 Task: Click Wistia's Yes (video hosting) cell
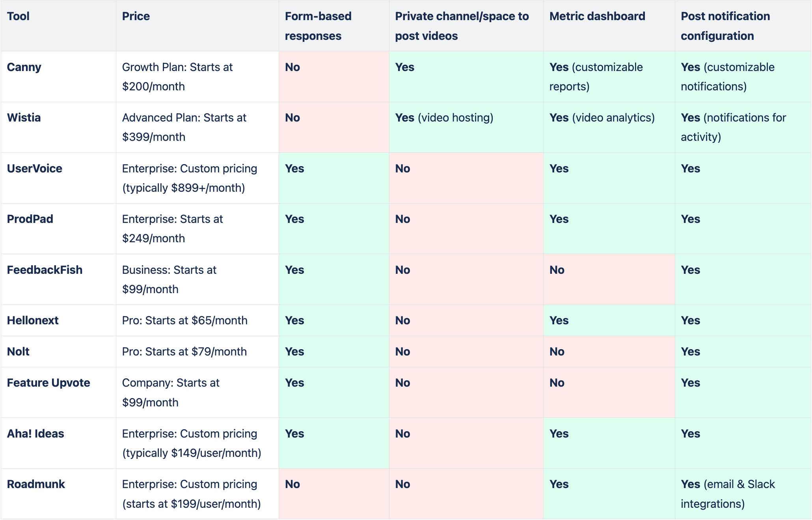click(444, 118)
